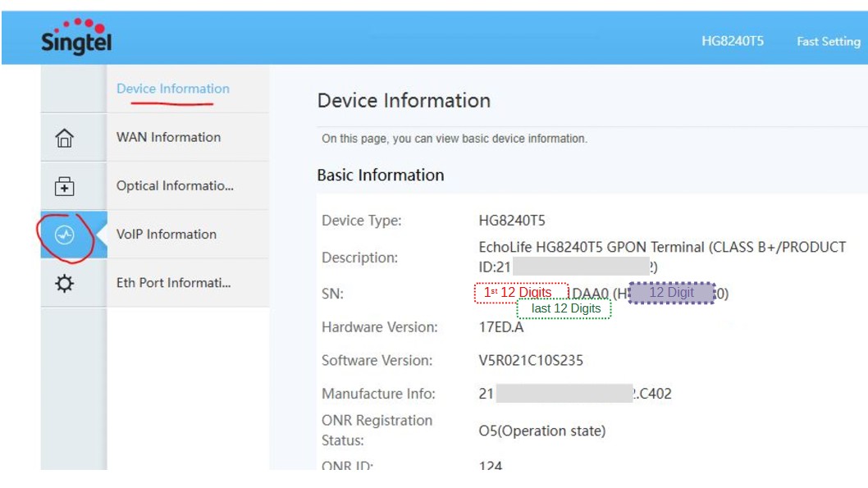Click the page intro text about basic device information
This screenshot has height=488, width=868.
point(455,139)
